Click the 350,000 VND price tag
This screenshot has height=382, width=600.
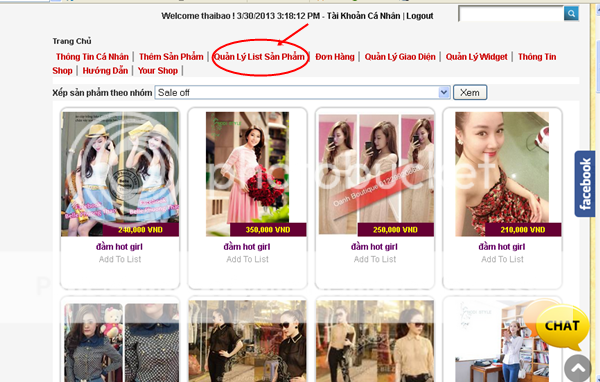tap(268, 230)
